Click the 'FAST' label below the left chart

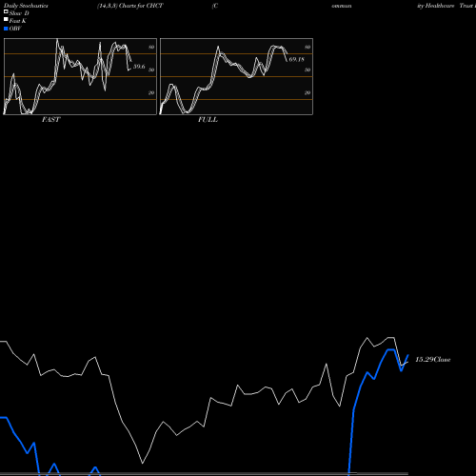coord(51,120)
